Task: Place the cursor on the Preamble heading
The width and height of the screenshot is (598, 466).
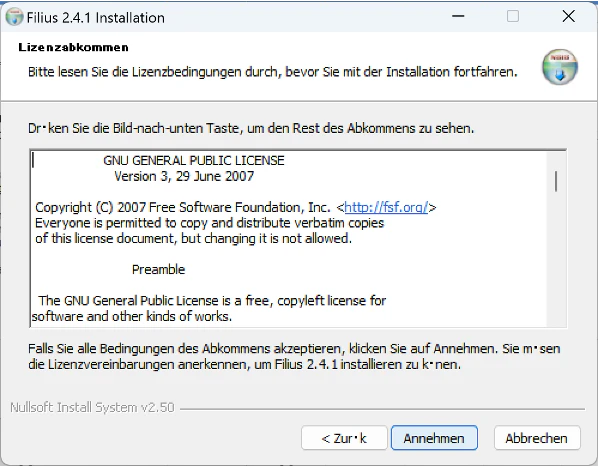Action: [158, 270]
